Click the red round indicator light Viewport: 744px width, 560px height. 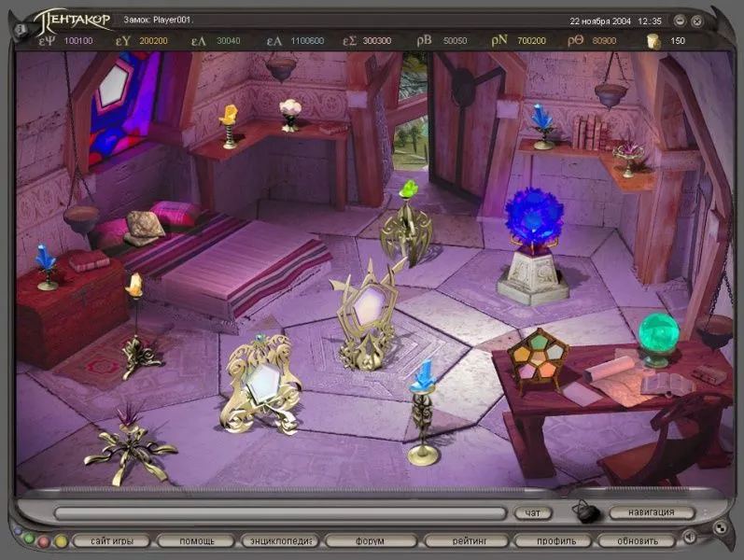point(44,540)
